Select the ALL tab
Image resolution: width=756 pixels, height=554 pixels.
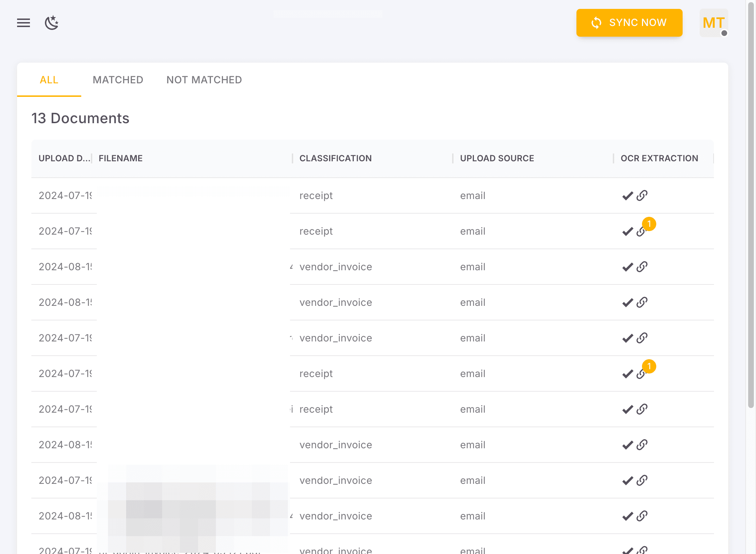[x=49, y=80]
